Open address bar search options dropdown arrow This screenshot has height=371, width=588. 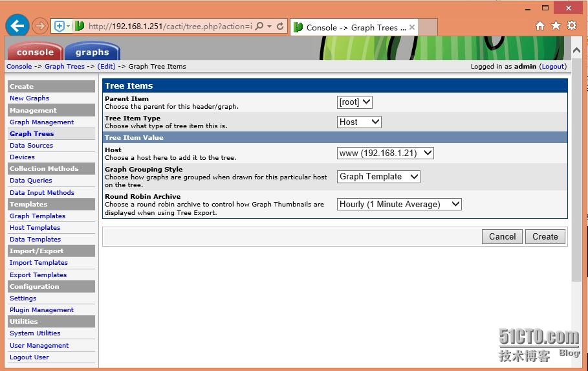269,27
